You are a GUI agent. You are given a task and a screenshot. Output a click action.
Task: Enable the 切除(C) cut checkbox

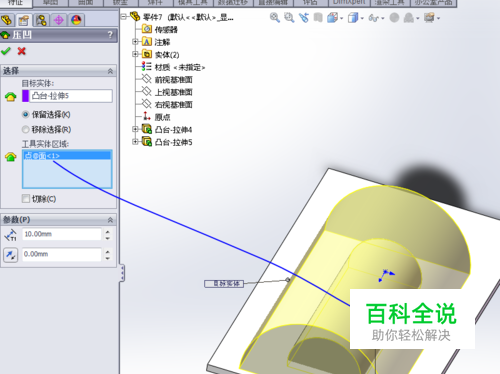click(x=26, y=199)
